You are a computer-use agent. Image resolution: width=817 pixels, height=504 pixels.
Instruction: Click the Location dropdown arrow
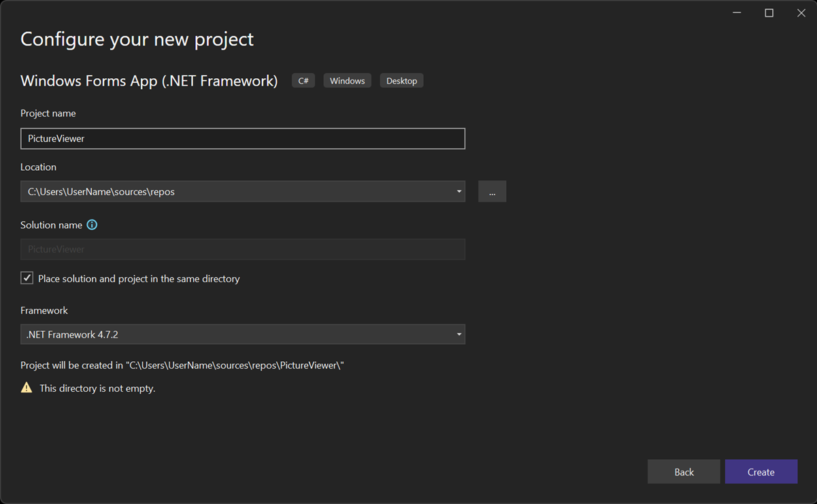pos(459,191)
